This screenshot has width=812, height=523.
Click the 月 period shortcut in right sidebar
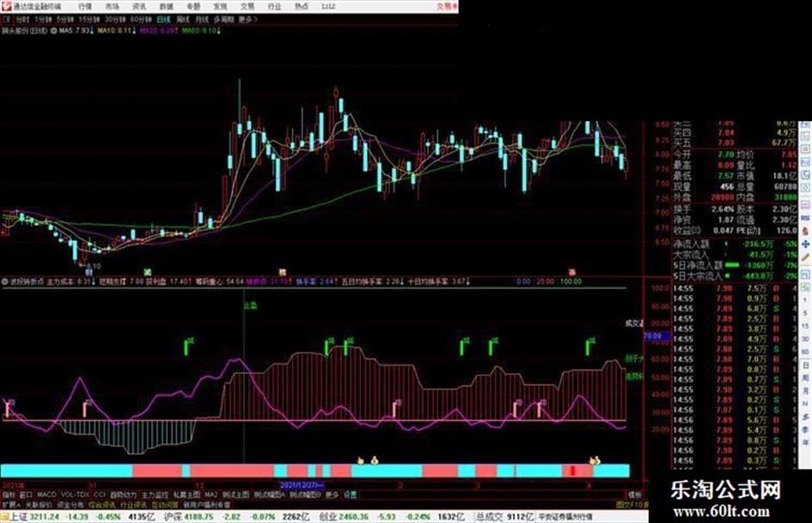click(x=805, y=392)
